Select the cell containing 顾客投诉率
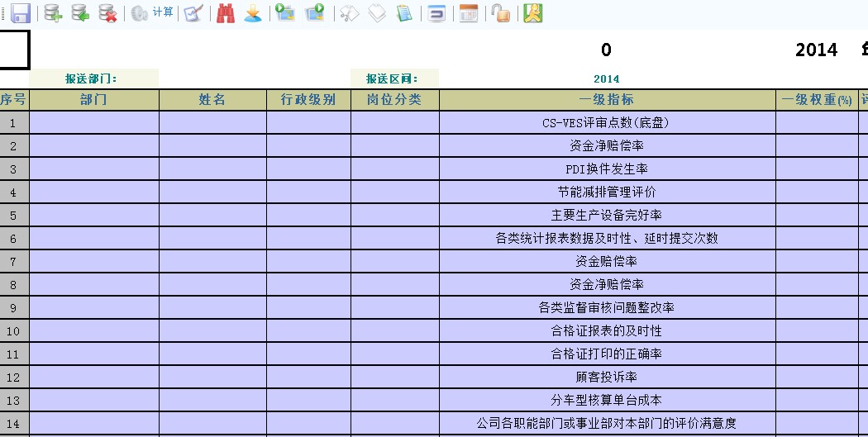This screenshot has width=868, height=437. (x=607, y=378)
